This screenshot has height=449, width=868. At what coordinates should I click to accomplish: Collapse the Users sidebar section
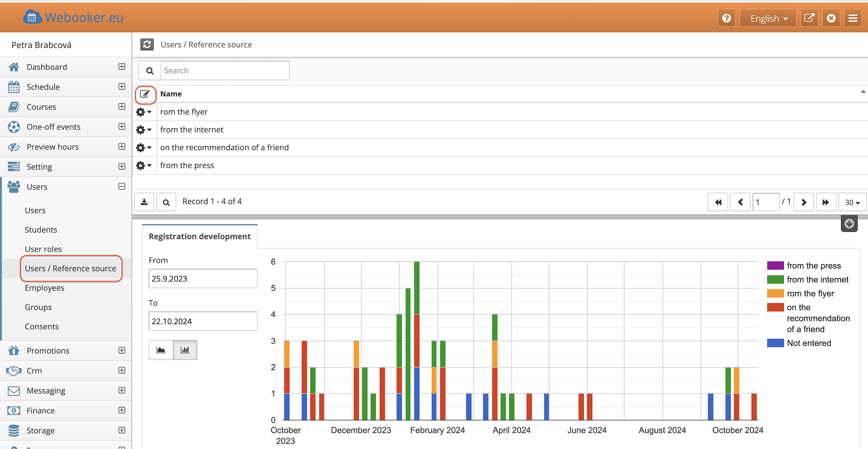tap(122, 186)
